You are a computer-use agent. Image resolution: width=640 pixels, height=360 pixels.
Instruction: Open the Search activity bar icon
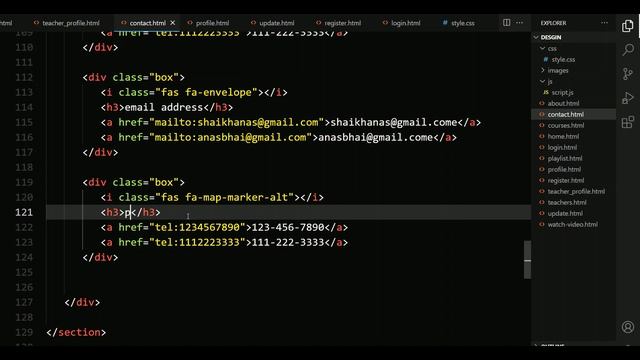tap(628, 50)
